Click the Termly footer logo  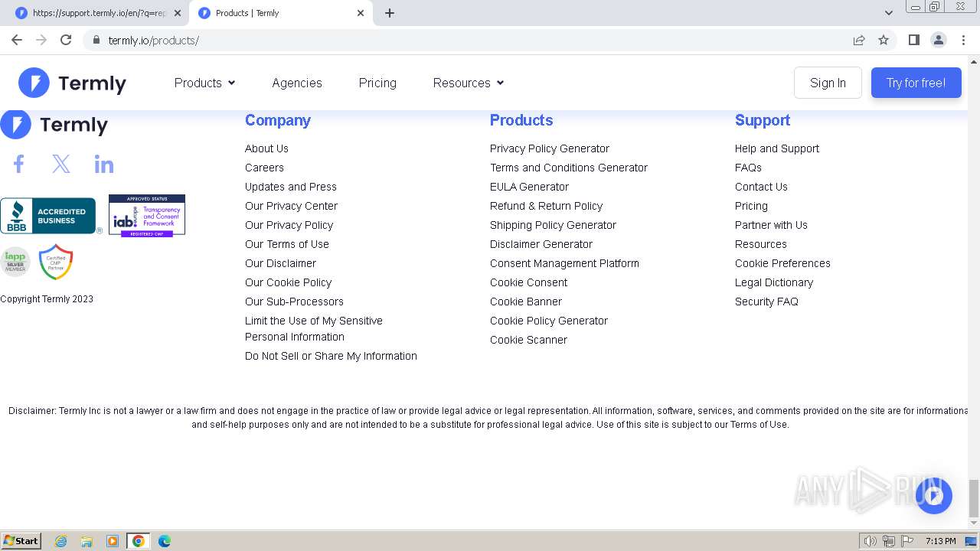pyautogui.click(x=54, y=125)
